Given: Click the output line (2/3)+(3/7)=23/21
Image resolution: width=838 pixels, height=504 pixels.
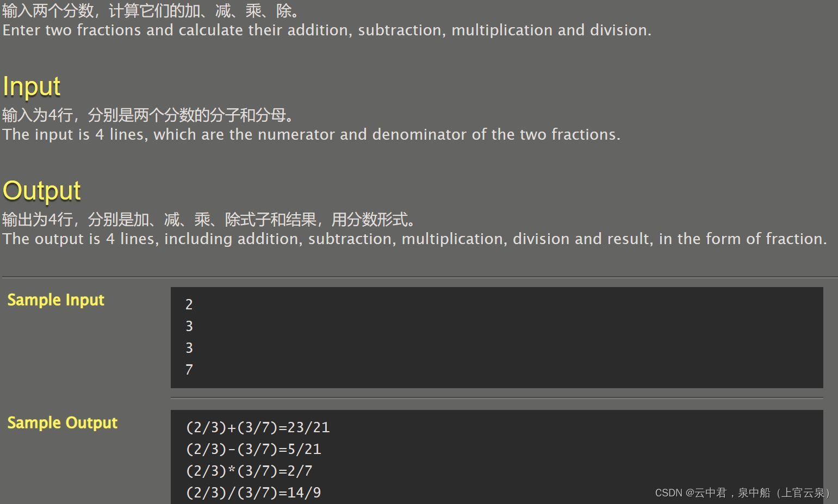Looking at the screenshot, I should point(258,428).
